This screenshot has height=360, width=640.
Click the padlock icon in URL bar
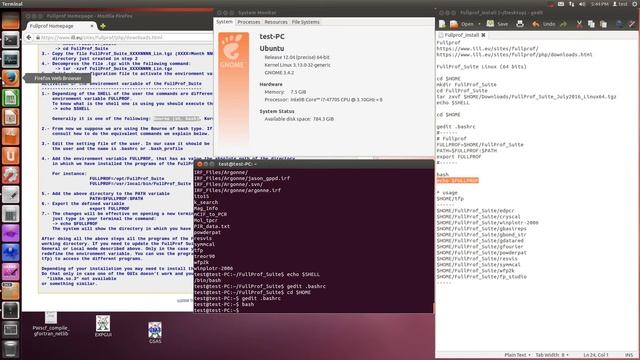pos(38,38)
